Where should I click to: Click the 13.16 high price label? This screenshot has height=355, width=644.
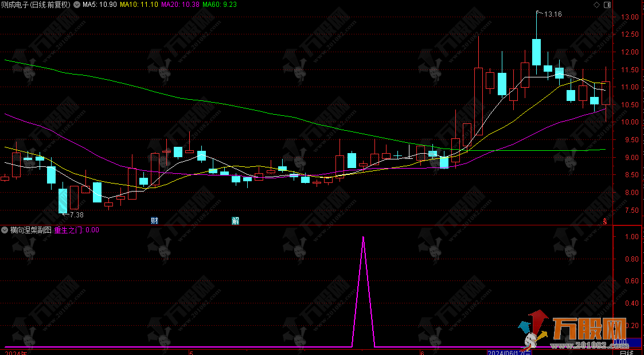553,14
